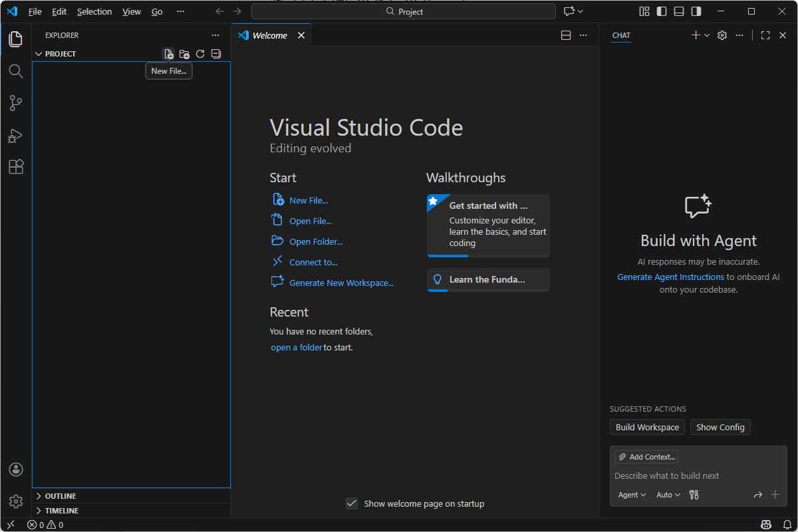Open Learn the Fundamentals walkthrough card
The height and width of the screenshot is (532, 798).
[x=488, y=280]
